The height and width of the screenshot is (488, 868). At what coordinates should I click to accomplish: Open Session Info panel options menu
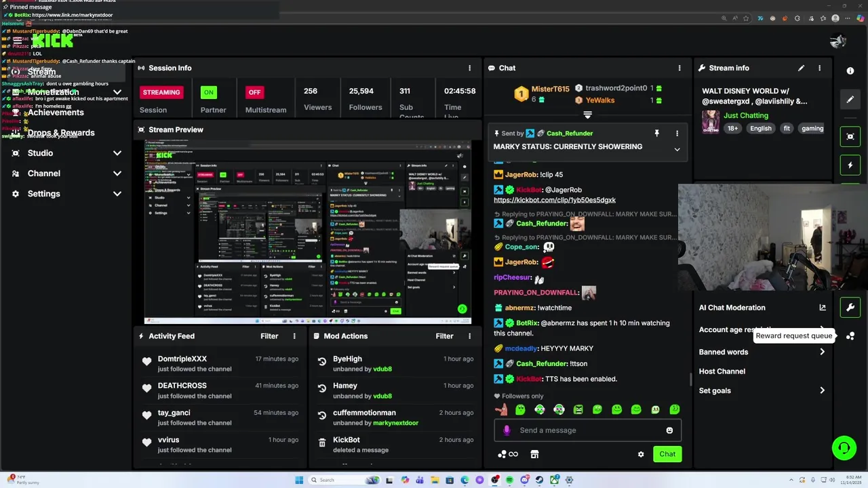point(469,68)
